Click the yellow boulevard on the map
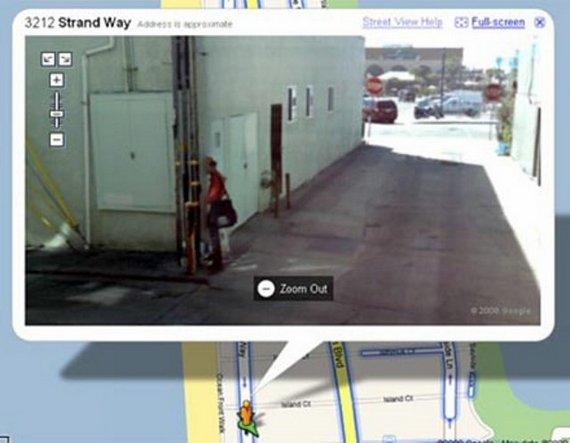Image resolution: width=570 pixels, height=443 pixels. 342,392
